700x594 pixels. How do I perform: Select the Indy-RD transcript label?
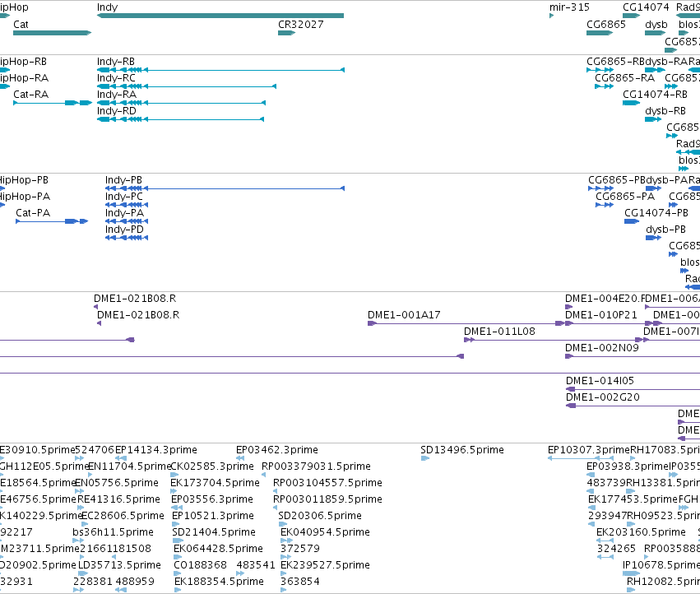pyautogui.click(x=117, y=111)
